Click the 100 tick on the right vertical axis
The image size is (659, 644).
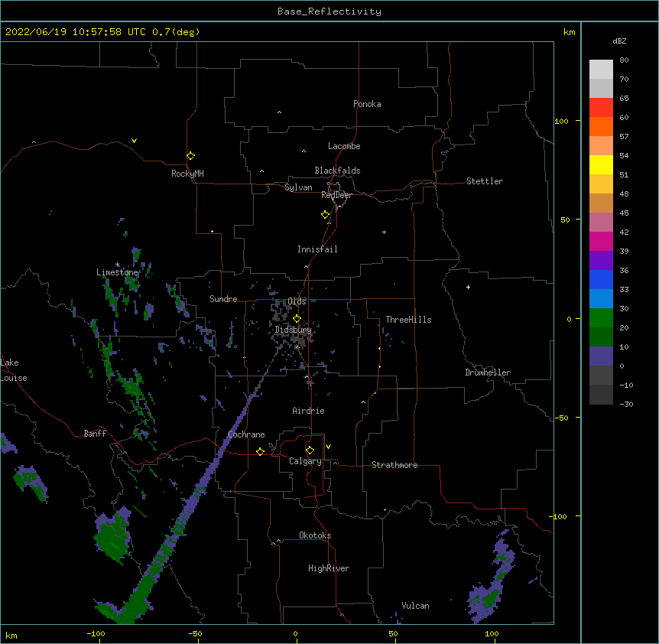click(x=561, y=121)
